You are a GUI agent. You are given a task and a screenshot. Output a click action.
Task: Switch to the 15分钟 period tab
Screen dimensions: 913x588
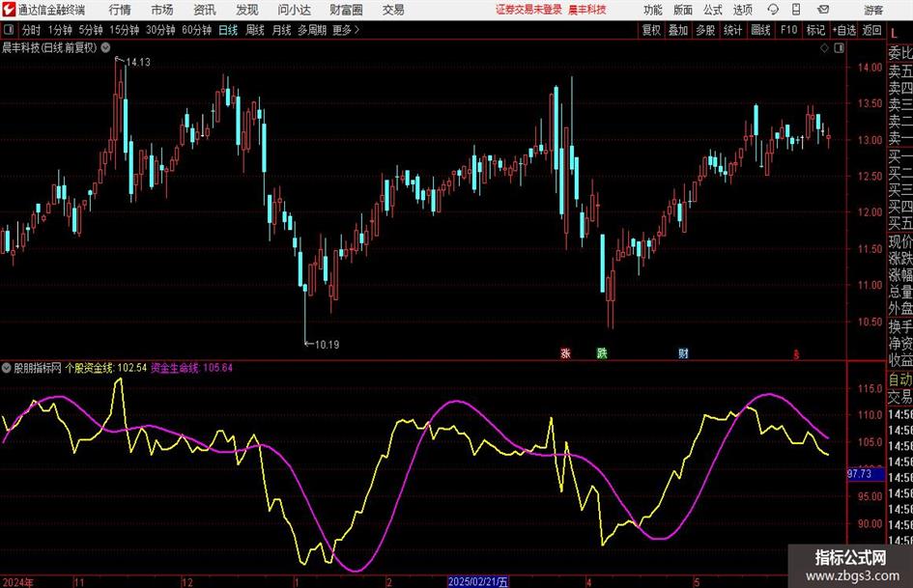124,30
